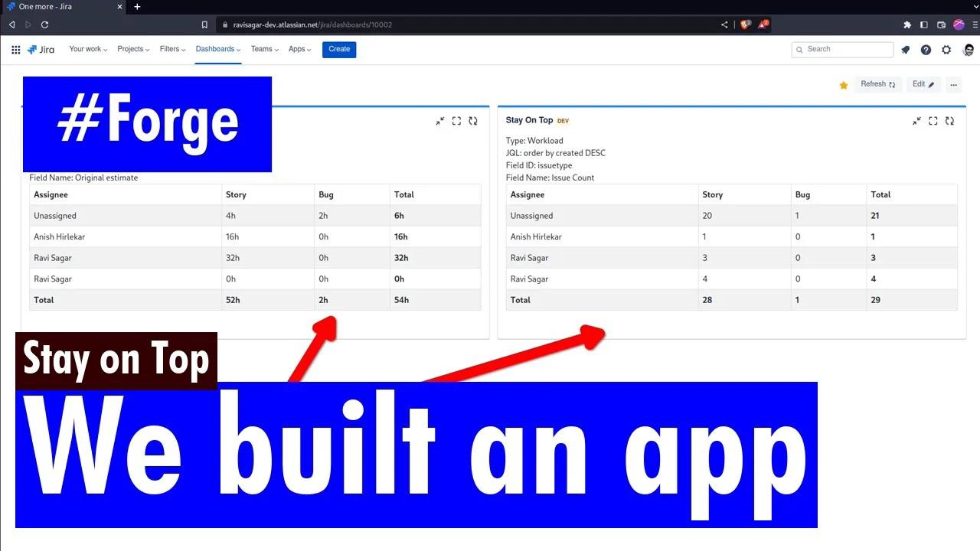Open the Atlassian app switcher grid icon
Image resolution: width=980 pixels, height=551 pixels.
(x=15, y=50)
